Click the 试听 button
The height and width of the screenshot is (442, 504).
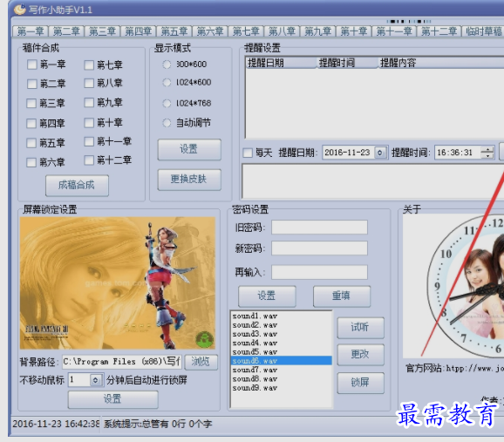(x=360, y=328)
